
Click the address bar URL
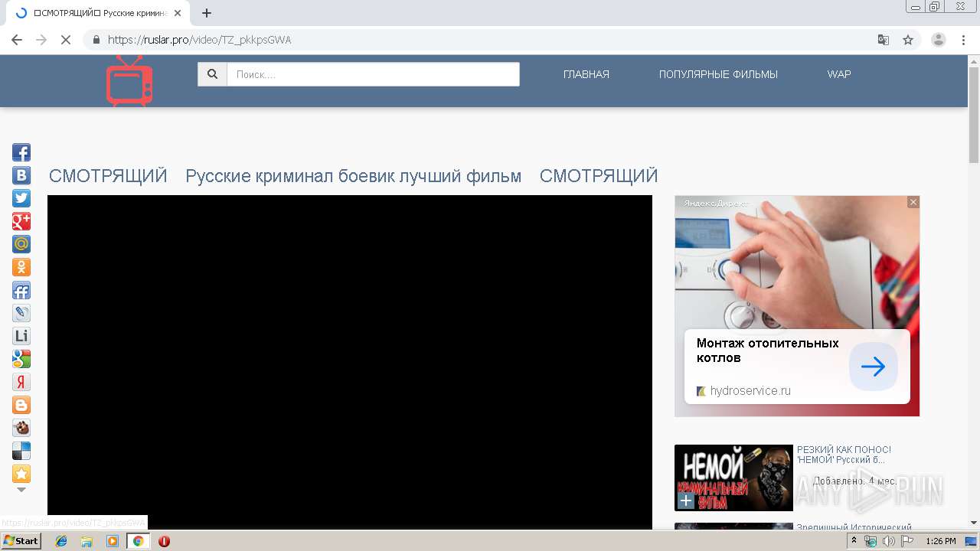coord(199,40)
